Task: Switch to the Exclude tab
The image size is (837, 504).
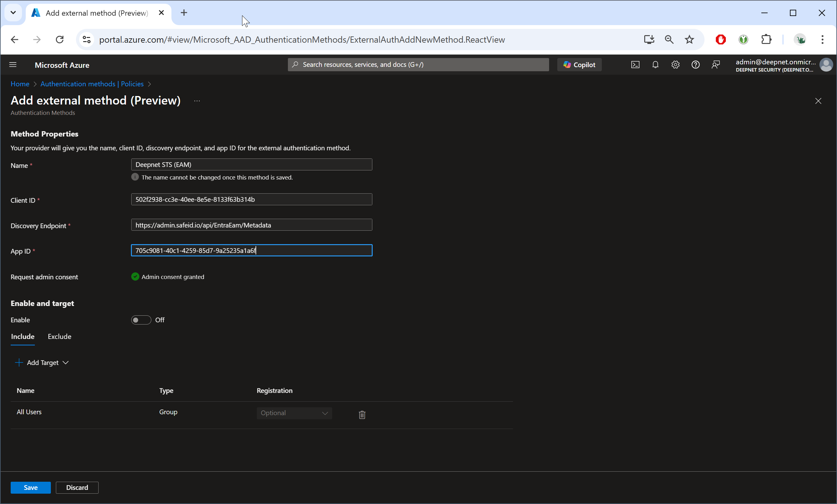Action: (x=59, y=336)
